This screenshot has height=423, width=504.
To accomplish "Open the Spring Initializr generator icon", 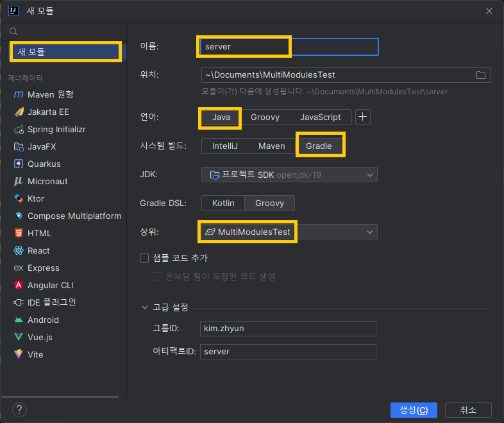I will pyautogui.click(x=19, y=129).
